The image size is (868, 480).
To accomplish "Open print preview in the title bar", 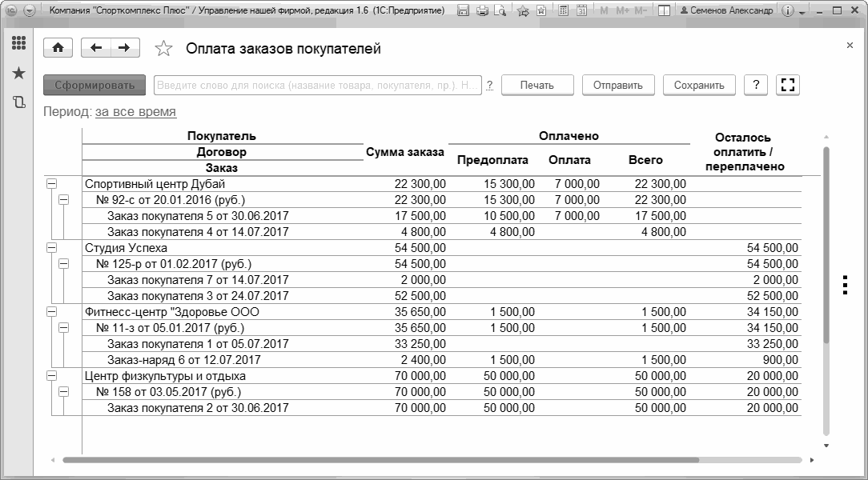I will [x=500, y=10].
